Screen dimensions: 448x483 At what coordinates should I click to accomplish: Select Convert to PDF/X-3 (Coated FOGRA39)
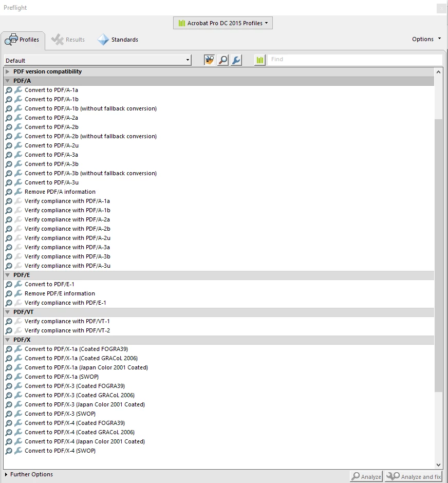[75, 386]
